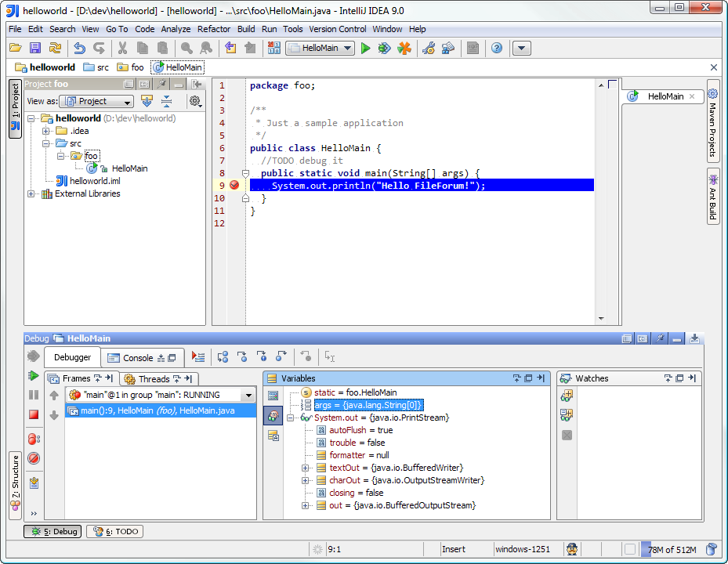Open the Refactor menu
The height and width of the screenshot is (564, 728).
(x=214, y=29)
